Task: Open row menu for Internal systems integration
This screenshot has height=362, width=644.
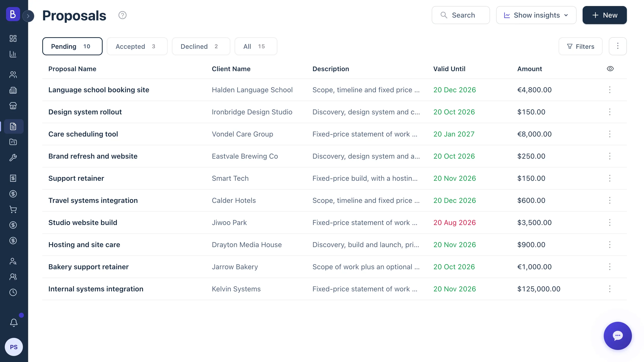Action: click(610, 289)
